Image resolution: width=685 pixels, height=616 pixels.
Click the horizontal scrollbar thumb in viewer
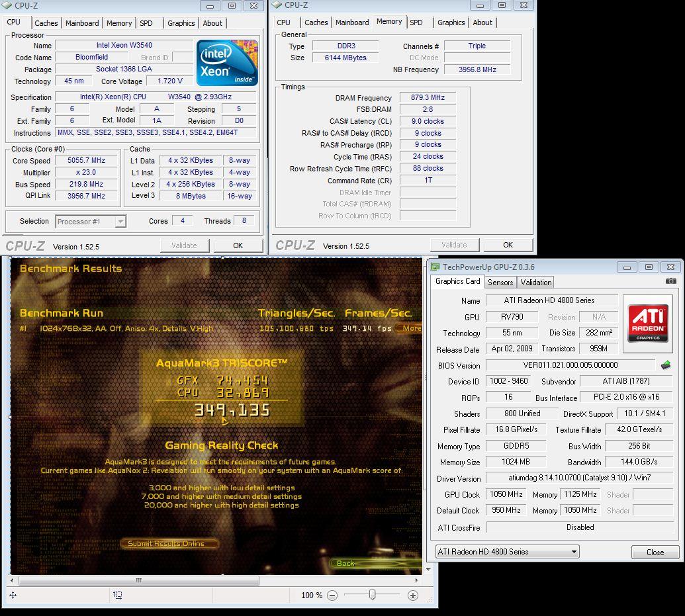pos(139,581)
